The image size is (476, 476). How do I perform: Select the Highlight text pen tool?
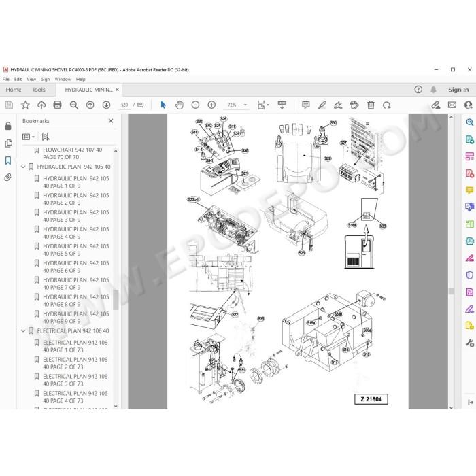click(322, 105)
